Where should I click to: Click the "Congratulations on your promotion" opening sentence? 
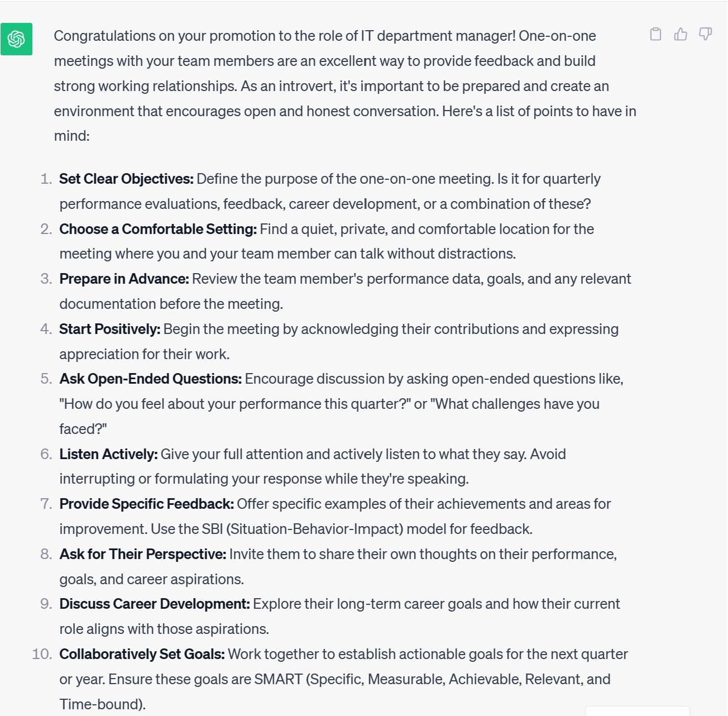285,36
